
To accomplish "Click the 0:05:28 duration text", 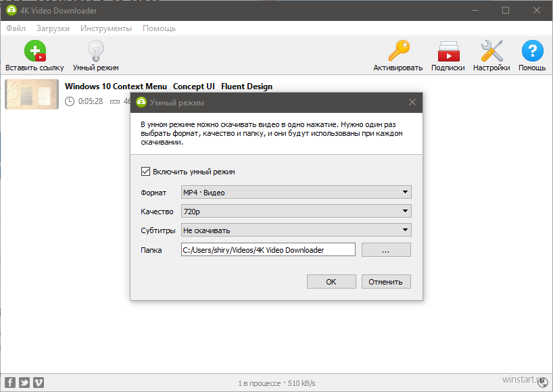I will tap(91, 101).
